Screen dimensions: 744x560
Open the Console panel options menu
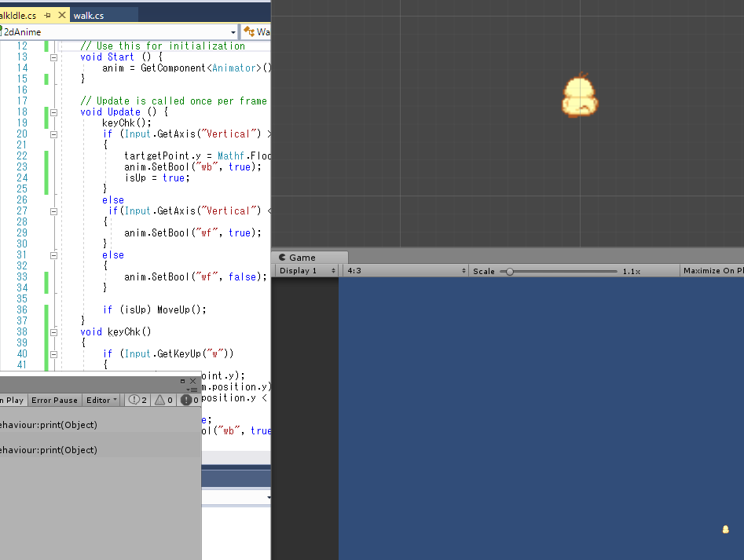[x=192, y=390]
